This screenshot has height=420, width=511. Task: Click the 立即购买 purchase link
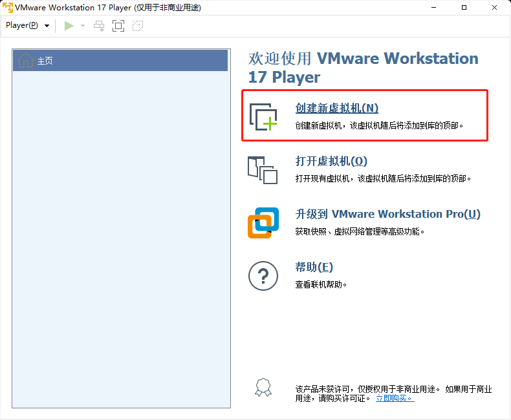pos(395,398)
